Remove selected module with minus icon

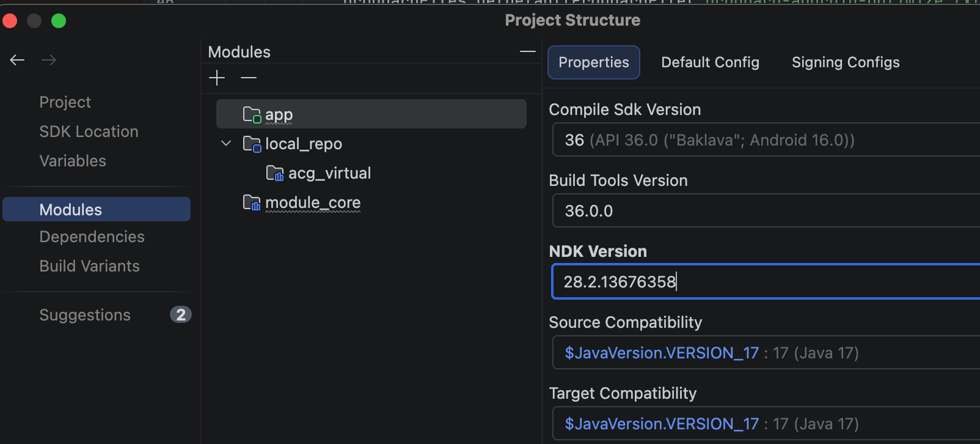coord(249,78)
